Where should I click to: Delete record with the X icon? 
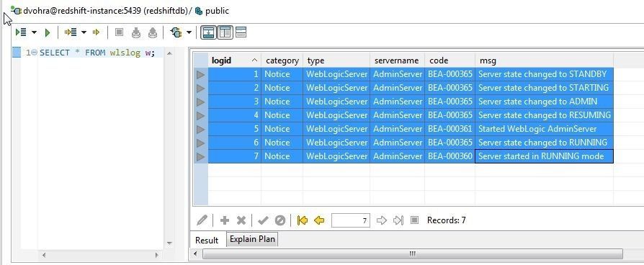click(x=241, y=220)
